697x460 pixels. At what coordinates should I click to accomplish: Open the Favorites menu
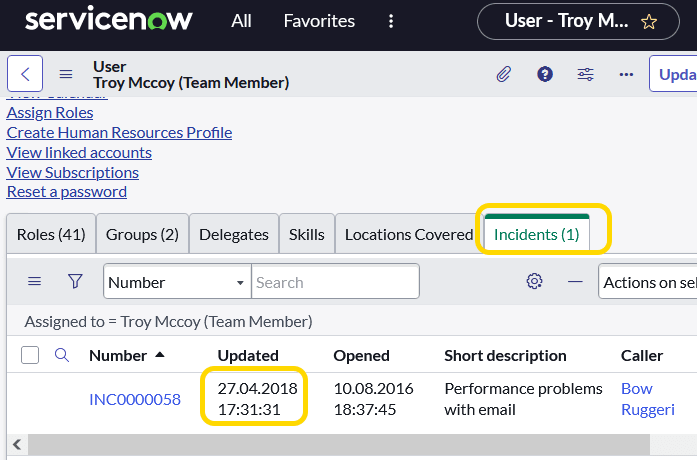319,21
